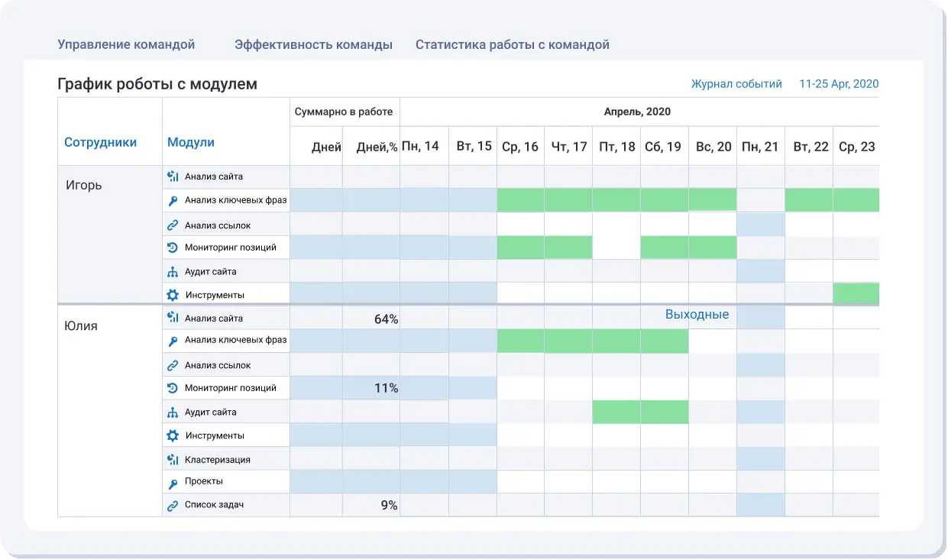The width and height of the screenshot is (948, 560).
Task: Select the Выходные weekend cell
Action: click(696, 314)
